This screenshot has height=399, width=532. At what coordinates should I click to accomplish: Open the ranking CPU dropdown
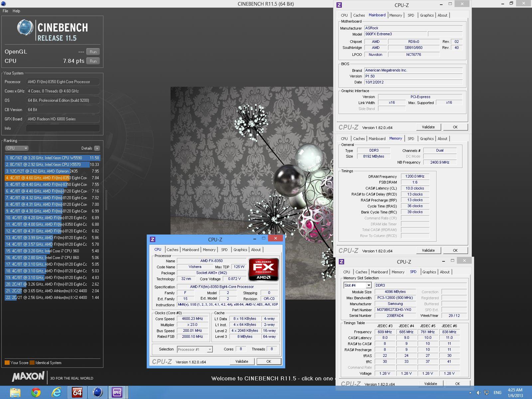point(17,148)
